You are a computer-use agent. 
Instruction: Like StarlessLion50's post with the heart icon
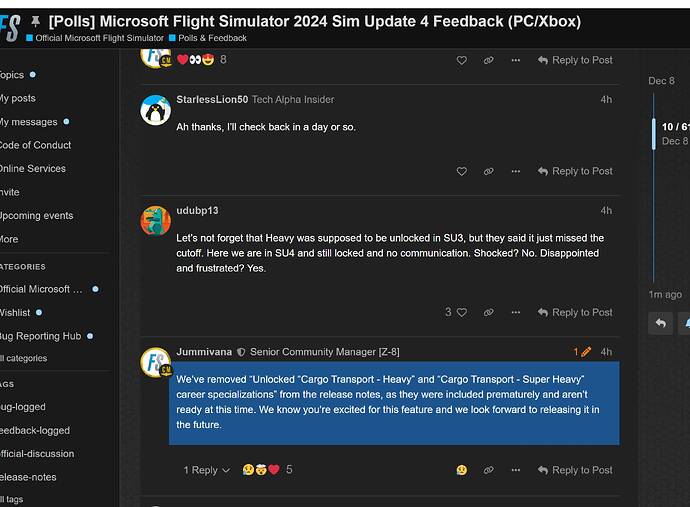point(462,171)
